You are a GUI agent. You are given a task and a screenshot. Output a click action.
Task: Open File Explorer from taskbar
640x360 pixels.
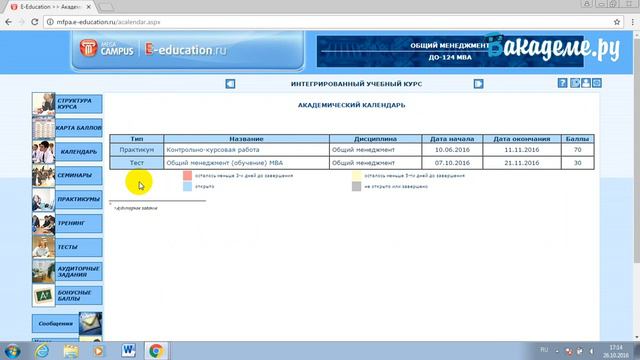tap(71, 351)
